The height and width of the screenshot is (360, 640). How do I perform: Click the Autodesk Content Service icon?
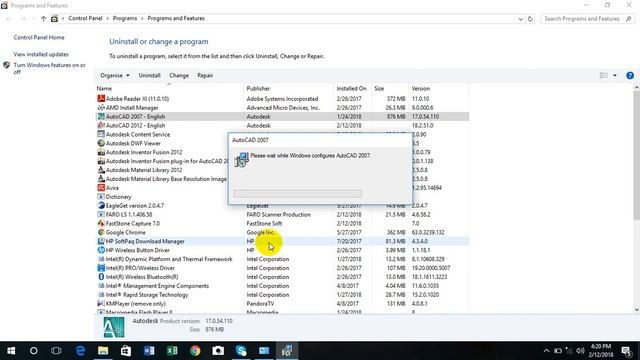101,134
